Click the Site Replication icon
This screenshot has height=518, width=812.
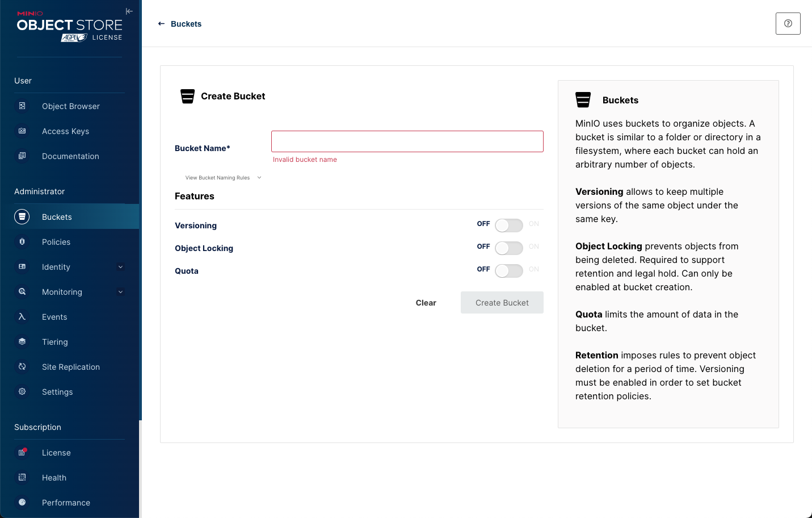coord(22,366)
